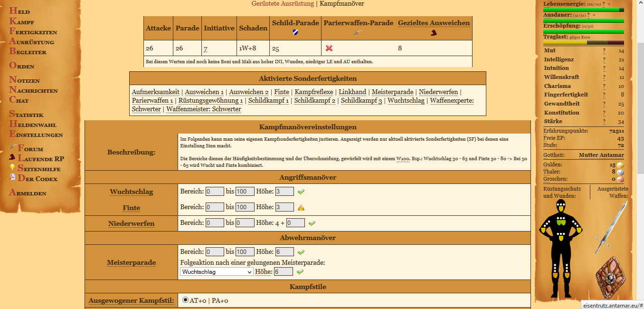Click the Waffenmeister: Schwerter skill link
The width and height of the screenshot is (644, 309).
204,109
